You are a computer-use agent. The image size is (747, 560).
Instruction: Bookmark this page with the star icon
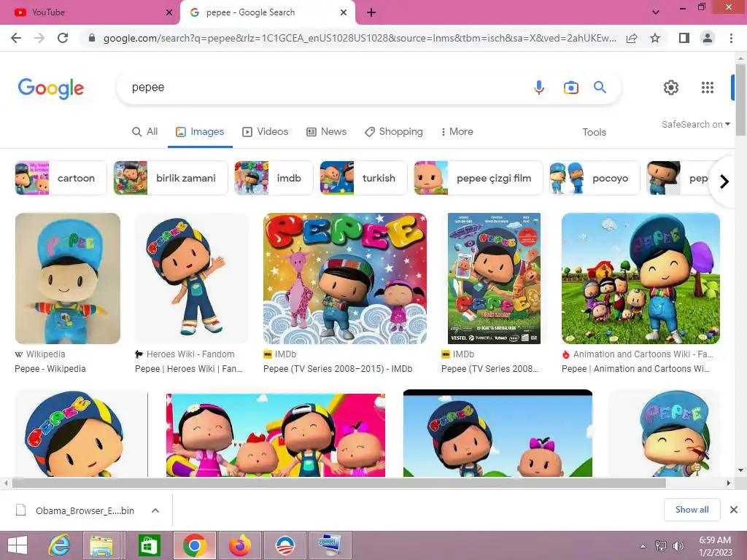[655, 38]
